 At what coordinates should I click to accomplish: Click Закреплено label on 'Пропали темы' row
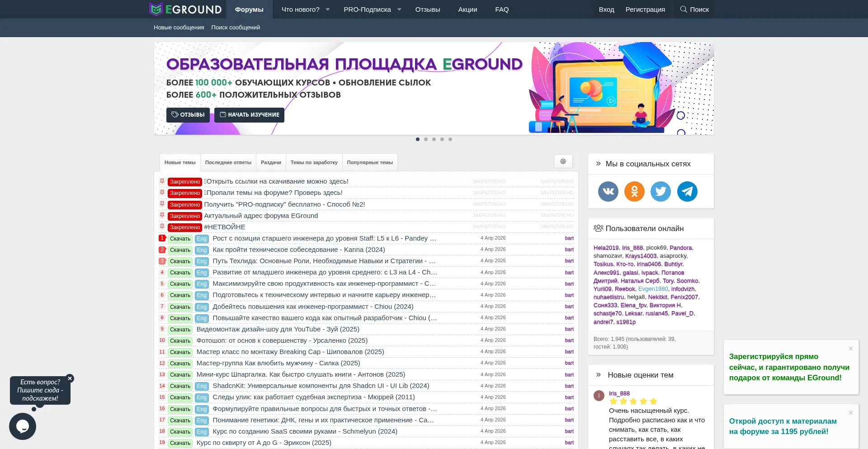(x=184, y=193)
